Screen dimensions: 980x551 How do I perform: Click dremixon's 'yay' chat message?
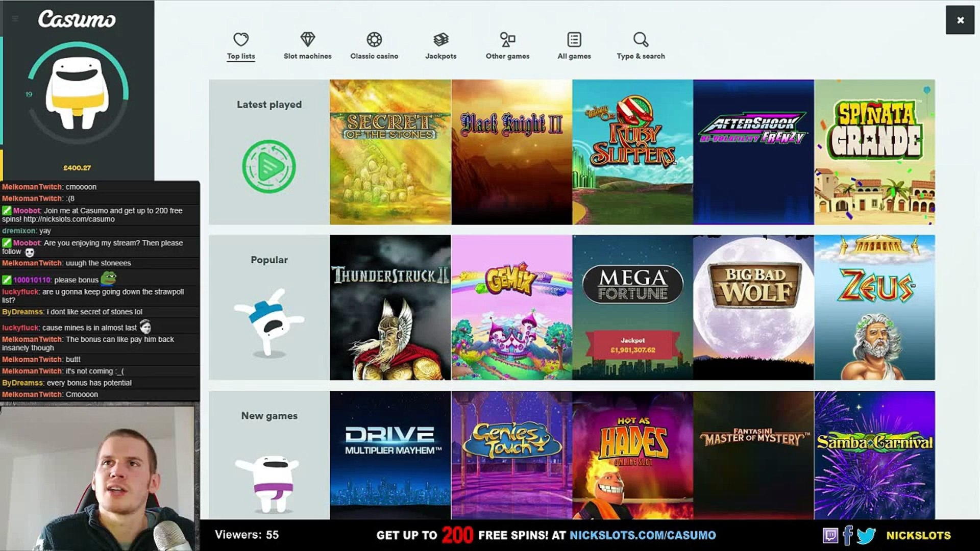(x=27, y=231)
